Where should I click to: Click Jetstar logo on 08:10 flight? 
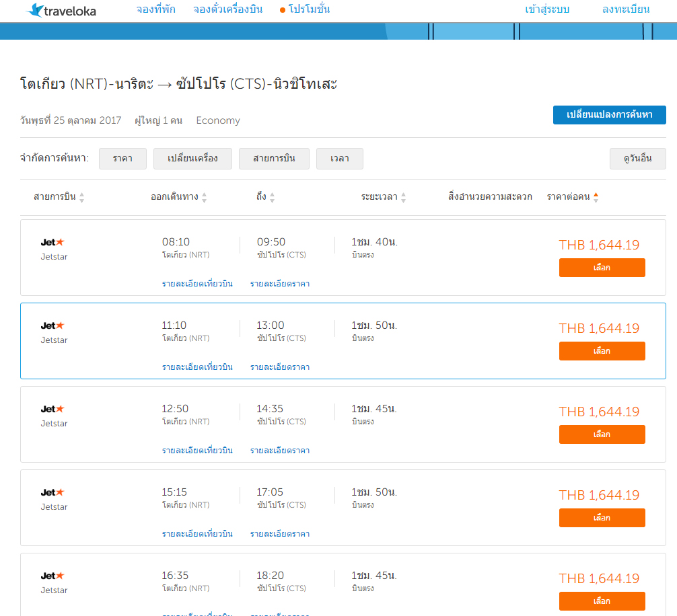click(x=52, y=242)
